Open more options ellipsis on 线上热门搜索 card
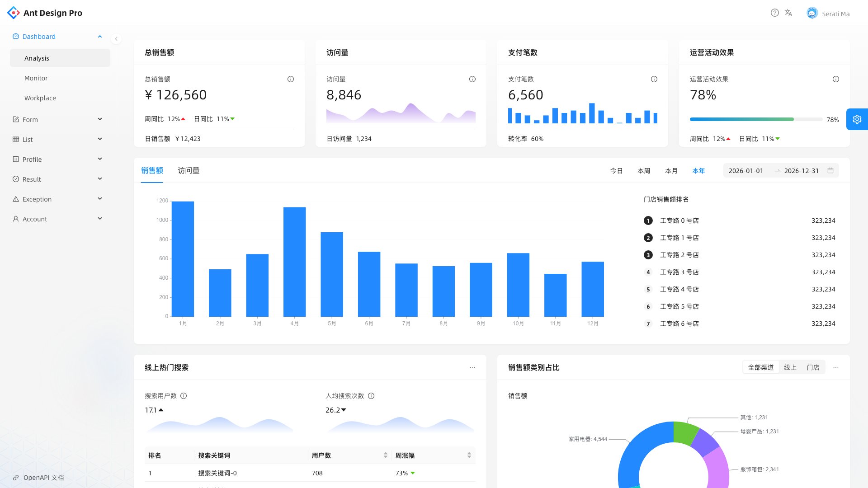 click(x=472, y=367)
